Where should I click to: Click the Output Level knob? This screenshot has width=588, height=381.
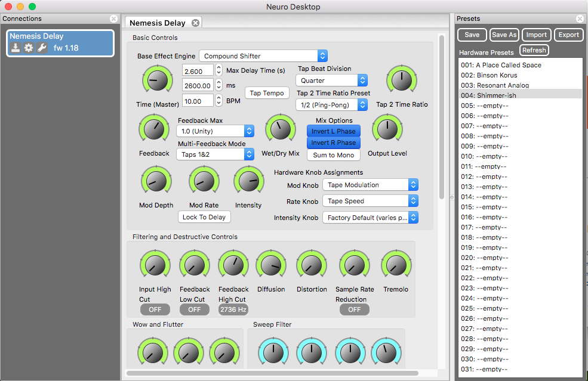(x=387, y=129)
